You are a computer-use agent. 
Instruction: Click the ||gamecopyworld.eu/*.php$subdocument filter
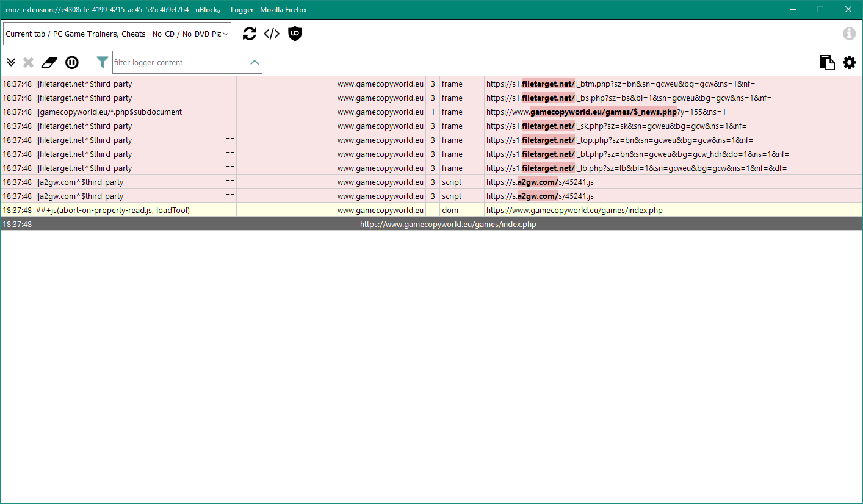(109, 112)
